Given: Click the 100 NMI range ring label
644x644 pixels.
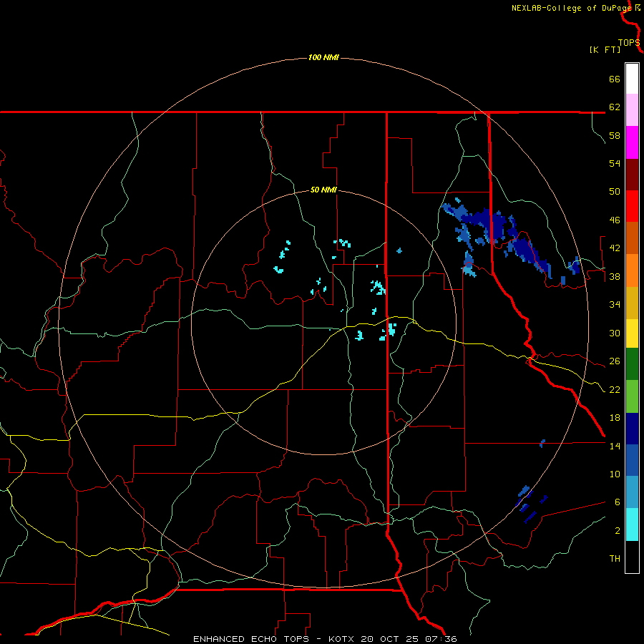Looking at the screenshot, I should (323, 57).
